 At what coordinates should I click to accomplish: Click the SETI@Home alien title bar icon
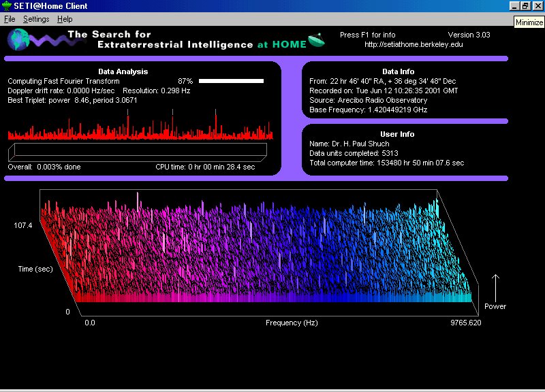click(6, 6)
